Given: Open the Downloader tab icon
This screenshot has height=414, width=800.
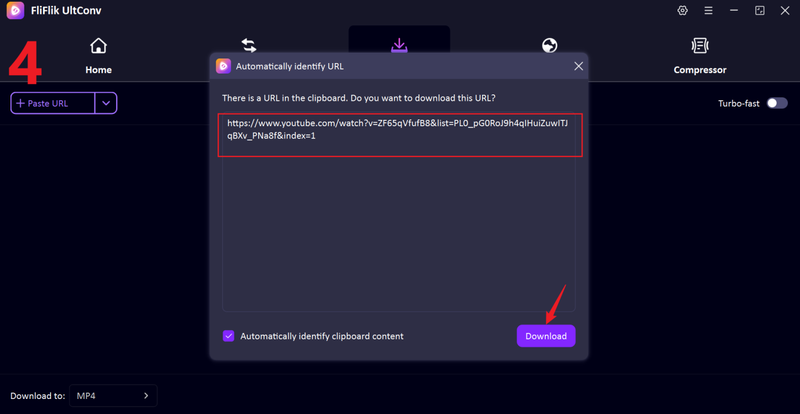Looking at the screenshot, I should click(x=399, y=45).
